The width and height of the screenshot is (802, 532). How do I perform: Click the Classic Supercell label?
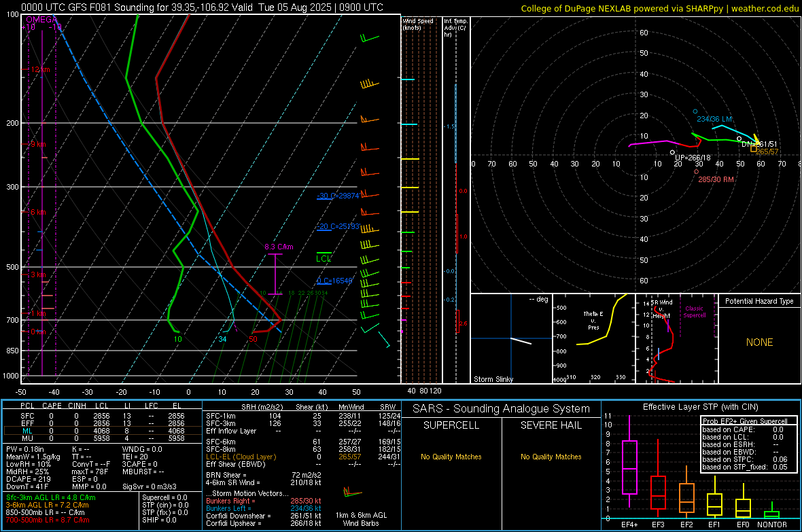pos(694,312)
